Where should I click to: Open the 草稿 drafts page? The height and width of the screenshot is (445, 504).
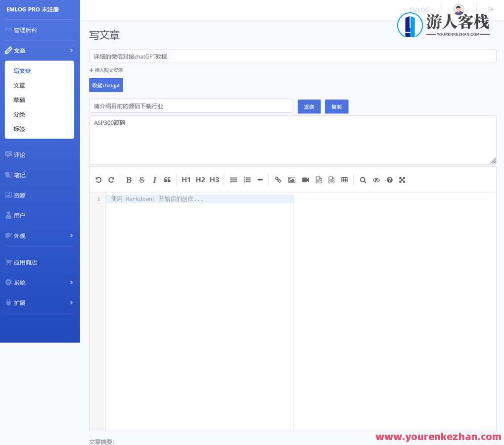click(19, 99)
